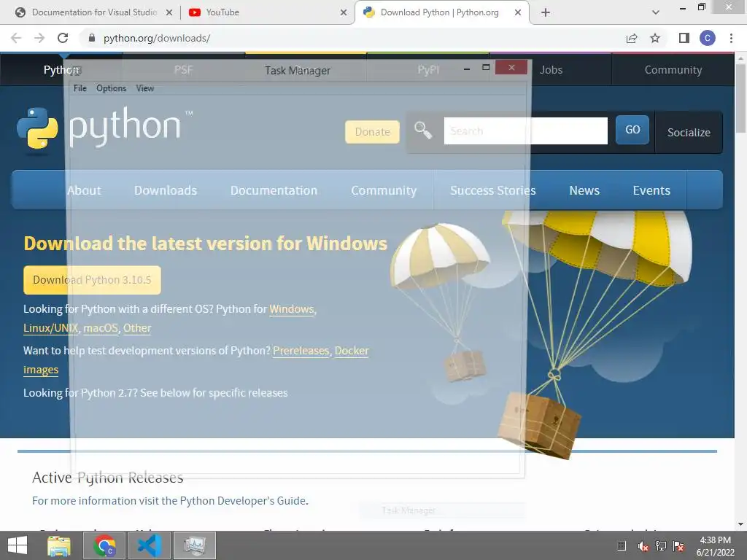
Task: Open the Prereleases link
Action: [x=301, y=351]
